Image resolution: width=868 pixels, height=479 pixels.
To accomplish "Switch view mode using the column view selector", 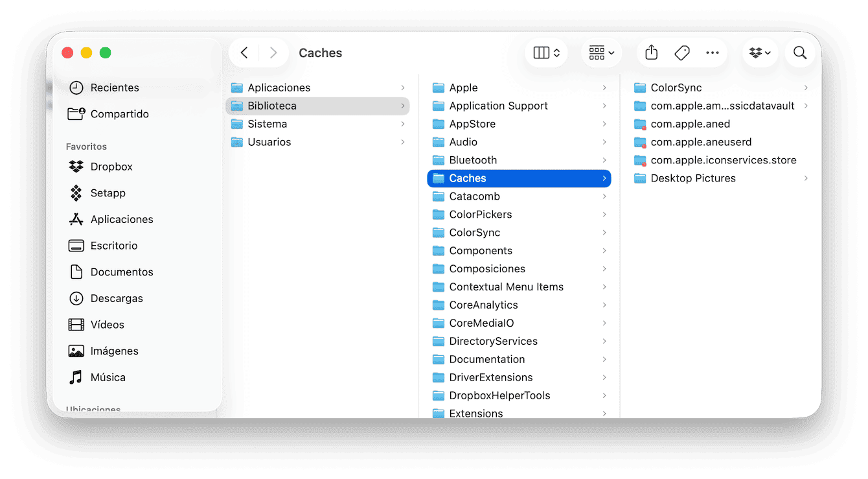I will (x=546, y=53).
